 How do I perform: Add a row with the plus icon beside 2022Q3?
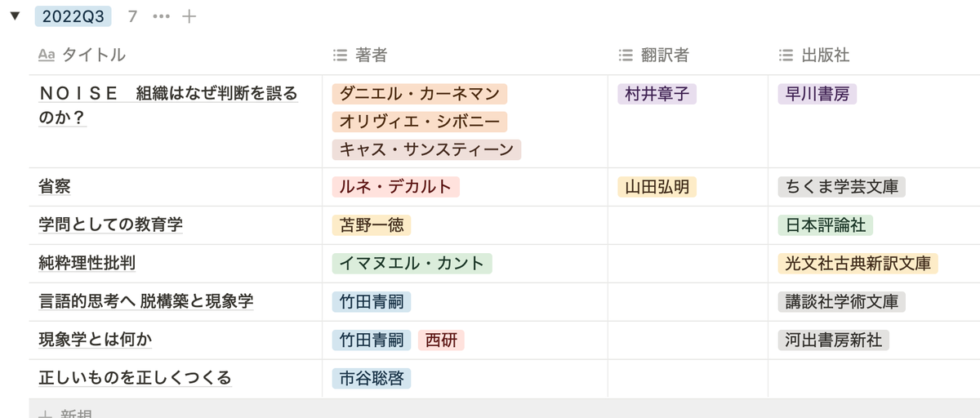(x=189, y=16)
